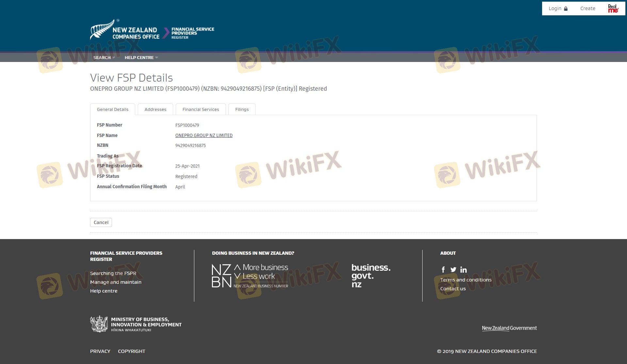Click New Zealand Government link

click(x=509, y=328)
